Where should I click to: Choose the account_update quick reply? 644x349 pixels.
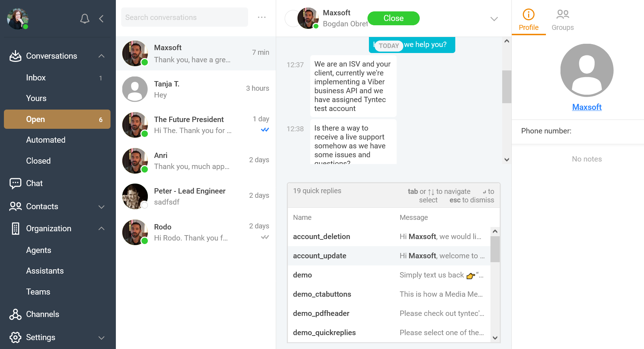coord(389,256)
